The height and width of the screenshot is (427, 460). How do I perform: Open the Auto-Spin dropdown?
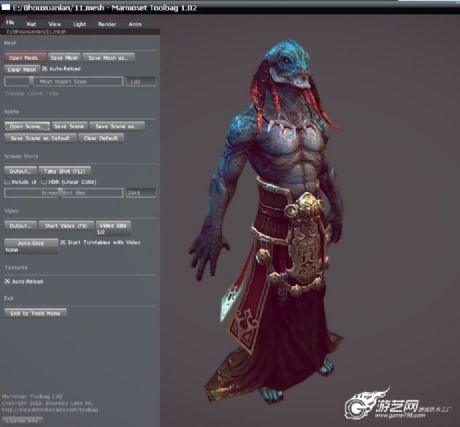click(x=31, y=246)
